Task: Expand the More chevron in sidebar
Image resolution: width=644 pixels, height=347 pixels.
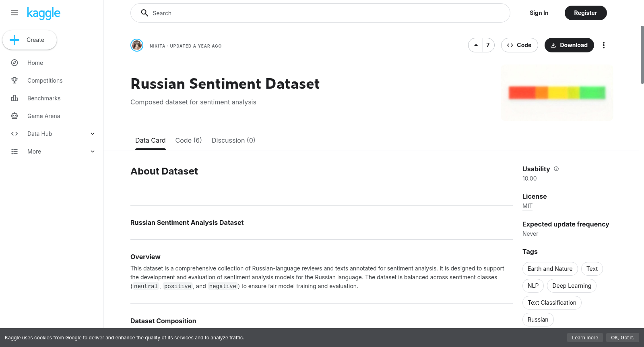Action: [x=93, y=152]
